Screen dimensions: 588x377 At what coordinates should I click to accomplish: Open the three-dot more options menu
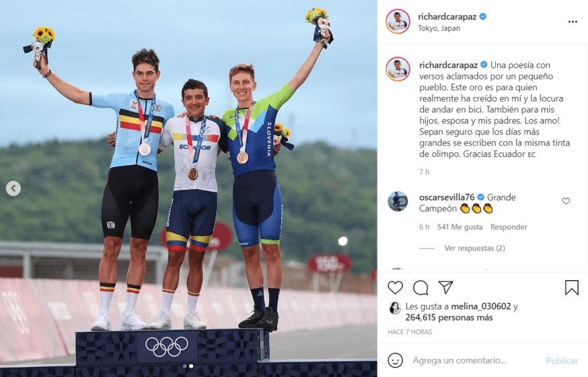573,22
